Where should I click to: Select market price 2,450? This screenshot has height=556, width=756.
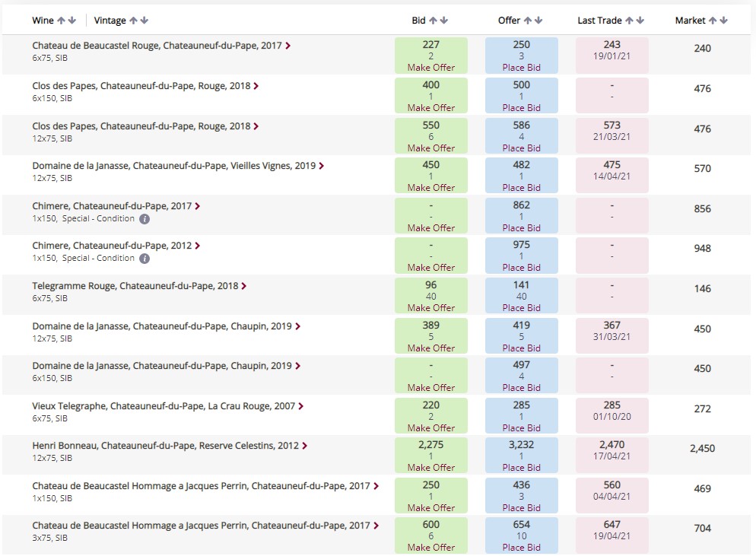(703, 449)
